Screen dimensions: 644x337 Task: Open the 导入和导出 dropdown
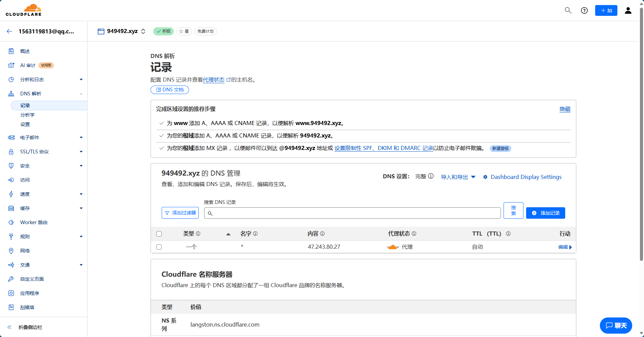click(x=458, y=177)
